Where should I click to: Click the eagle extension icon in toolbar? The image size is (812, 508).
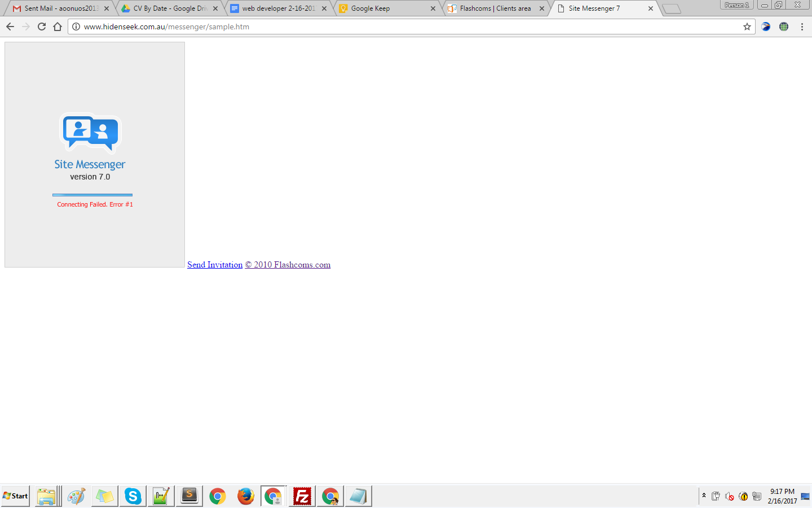pyautogui.click(x=766, y=27)
